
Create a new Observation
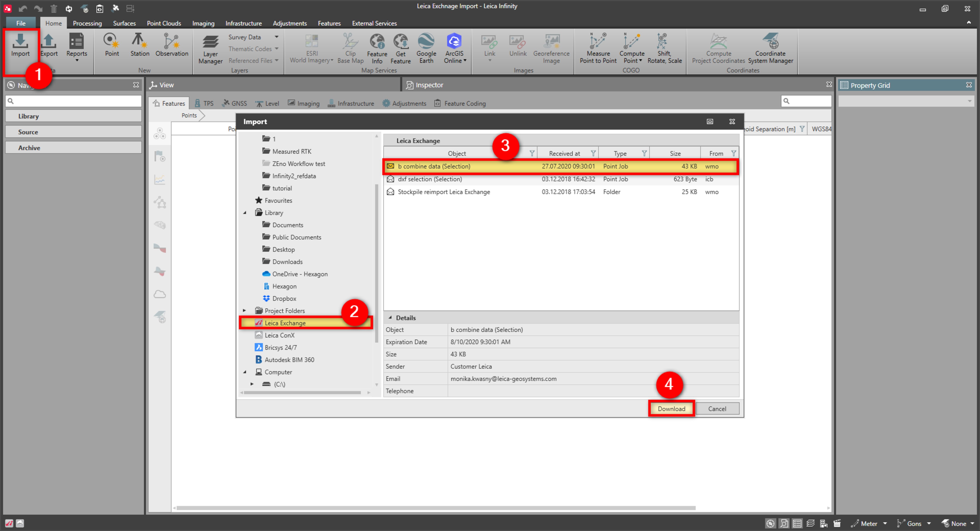[x=172, y=45]
